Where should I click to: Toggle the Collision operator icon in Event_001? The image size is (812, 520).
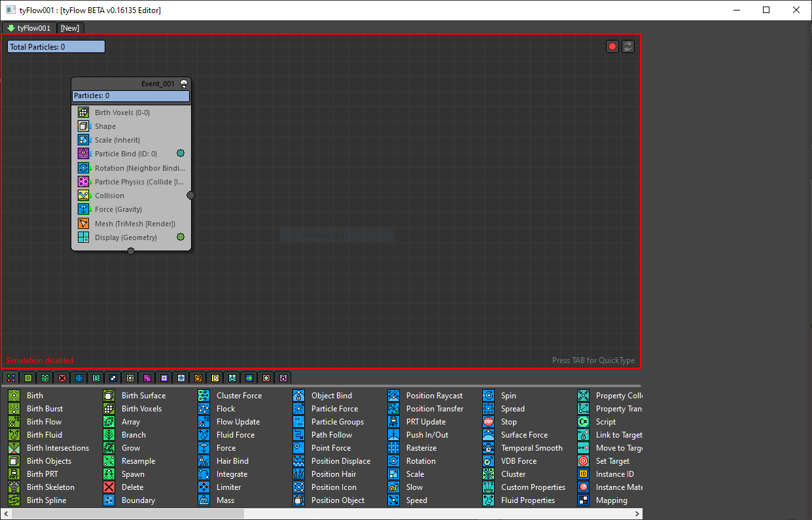83,196
